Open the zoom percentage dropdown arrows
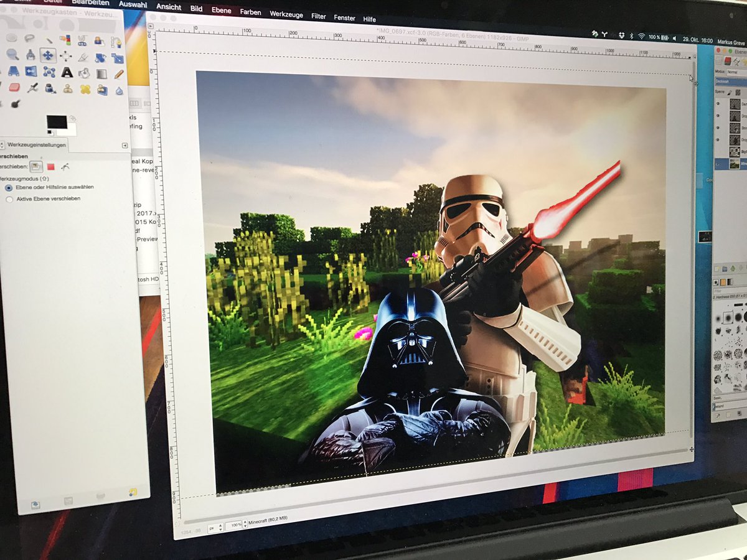The width and height of the screenshot is (747, 560). pyautogui.click(x=245, y=525)
